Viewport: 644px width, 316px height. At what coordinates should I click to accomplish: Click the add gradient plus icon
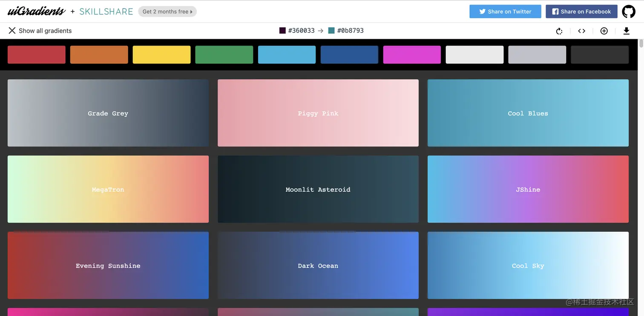coord(604,31)
